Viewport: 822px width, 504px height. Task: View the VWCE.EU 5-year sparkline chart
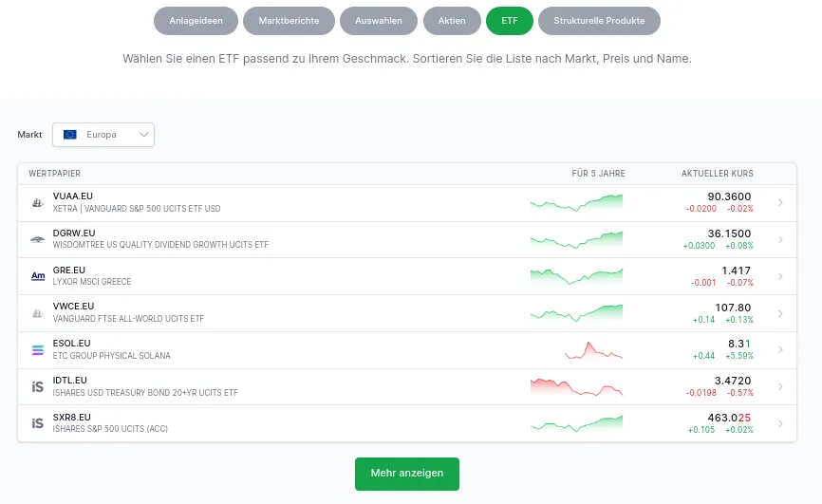pos(577,313)
